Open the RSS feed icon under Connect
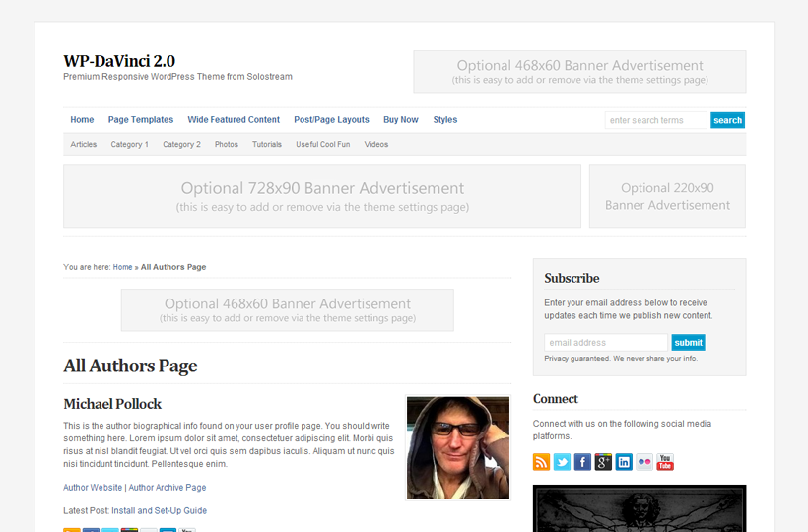This screenshot has height=532, width=808. pyautogui.click(x=541, y=462)
